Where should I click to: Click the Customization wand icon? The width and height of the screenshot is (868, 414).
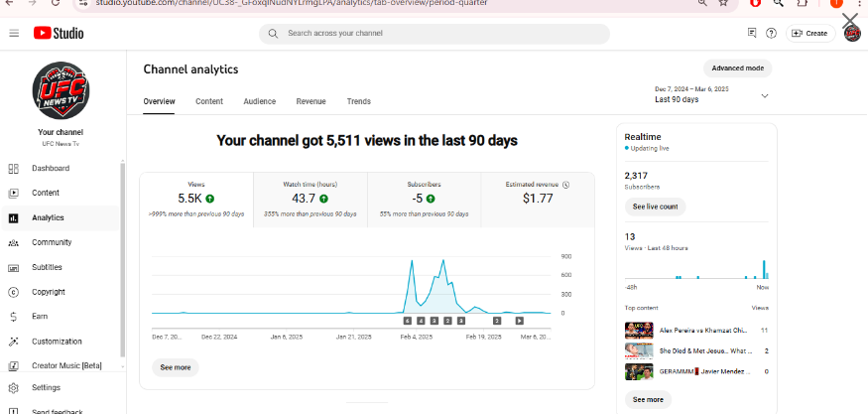tap(13, 342)
